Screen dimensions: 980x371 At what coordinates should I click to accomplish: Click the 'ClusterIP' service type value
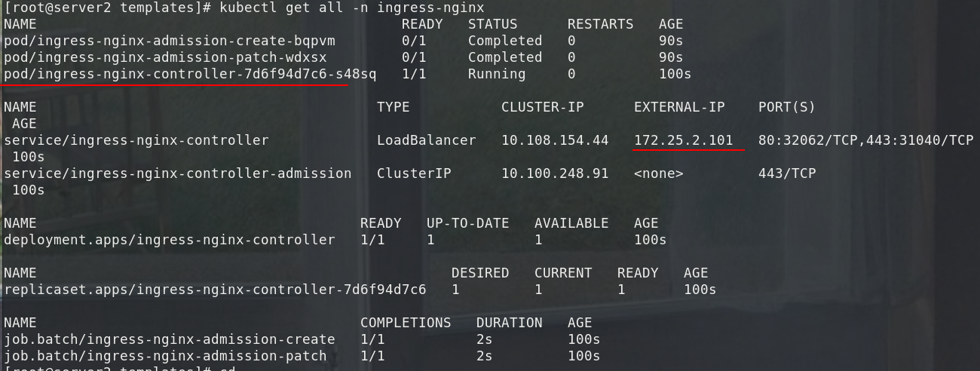pos(414,173)
